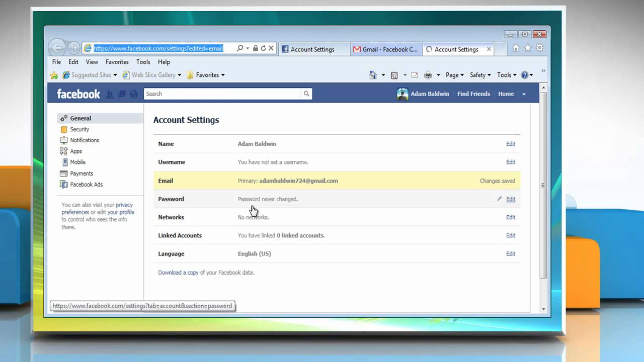Expand the Print options dropdown arrow
This screenshot has height=362, width=644.
click(438, 75)
